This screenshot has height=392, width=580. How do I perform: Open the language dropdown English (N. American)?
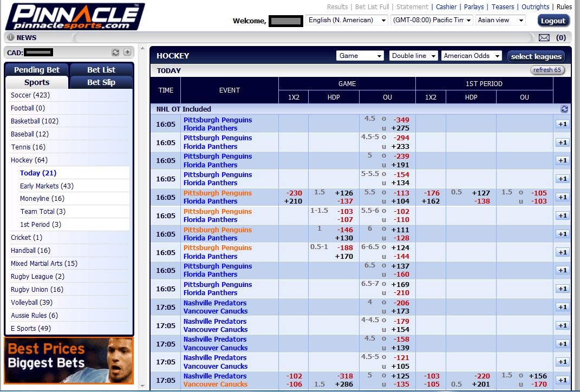pos(347,20)
